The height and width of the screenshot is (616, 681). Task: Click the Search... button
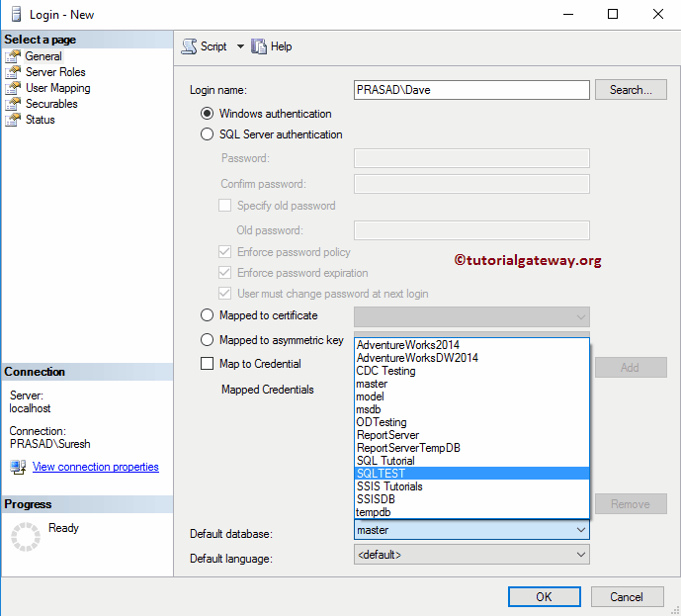pyautogui.click(x=631, y=90)
